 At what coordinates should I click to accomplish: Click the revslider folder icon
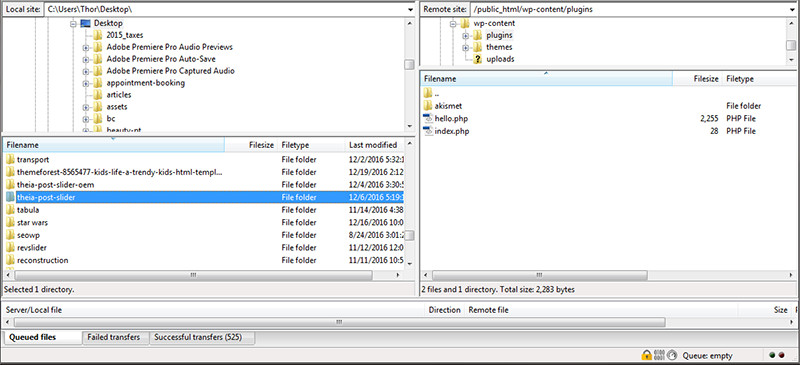10,248
